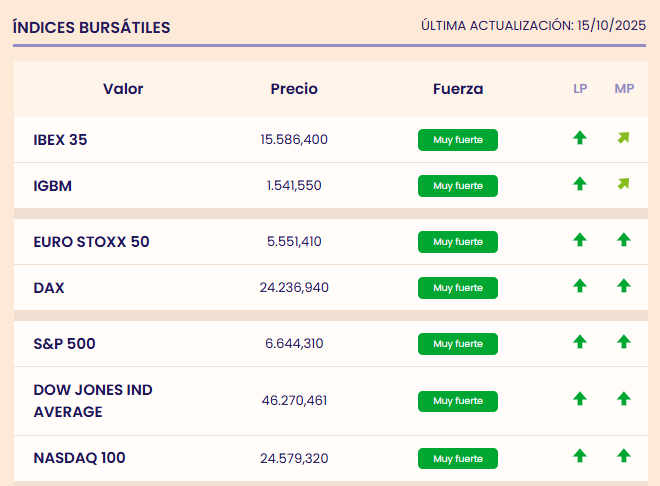The height and width of the screenshot is (486, 660).
Task: Open the NASDAQ 100 index link
Action: tap(79, 458)
